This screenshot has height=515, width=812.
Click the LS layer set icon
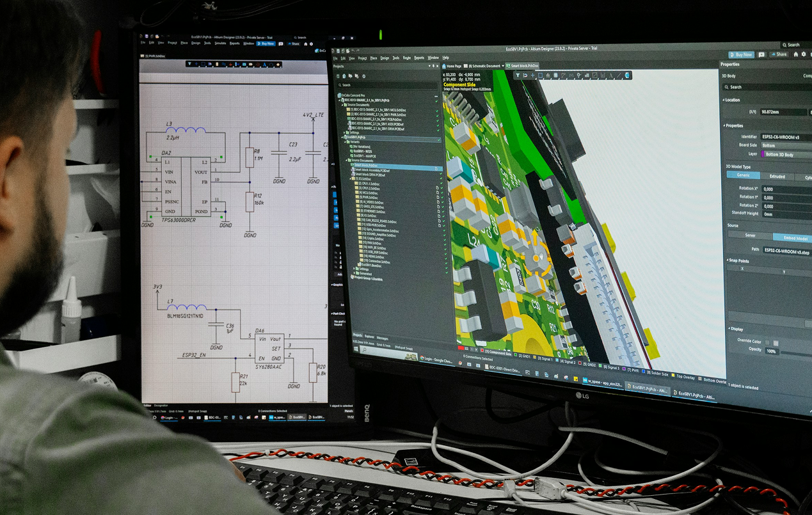(x=466, y=349)
